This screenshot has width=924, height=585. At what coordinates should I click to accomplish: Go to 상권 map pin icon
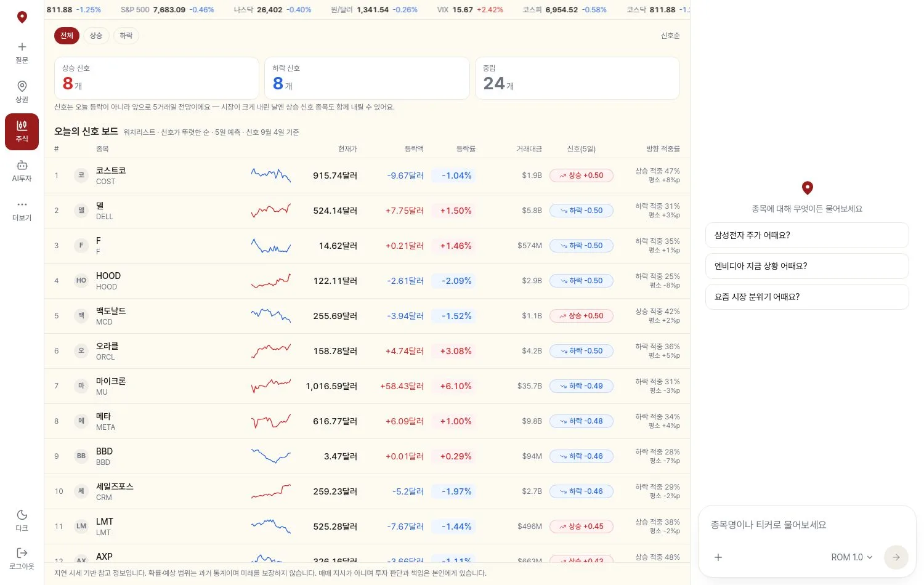click(x=22, y=86)
